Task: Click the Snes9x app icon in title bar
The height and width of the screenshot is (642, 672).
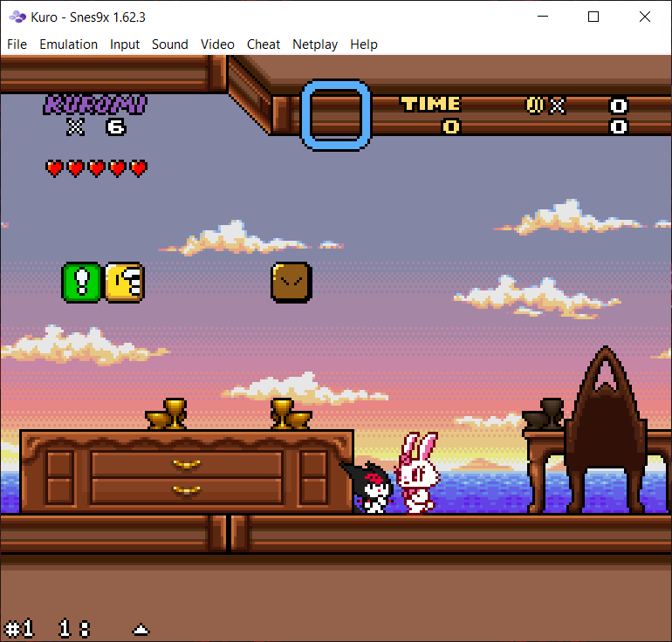Action: (17, 17)
